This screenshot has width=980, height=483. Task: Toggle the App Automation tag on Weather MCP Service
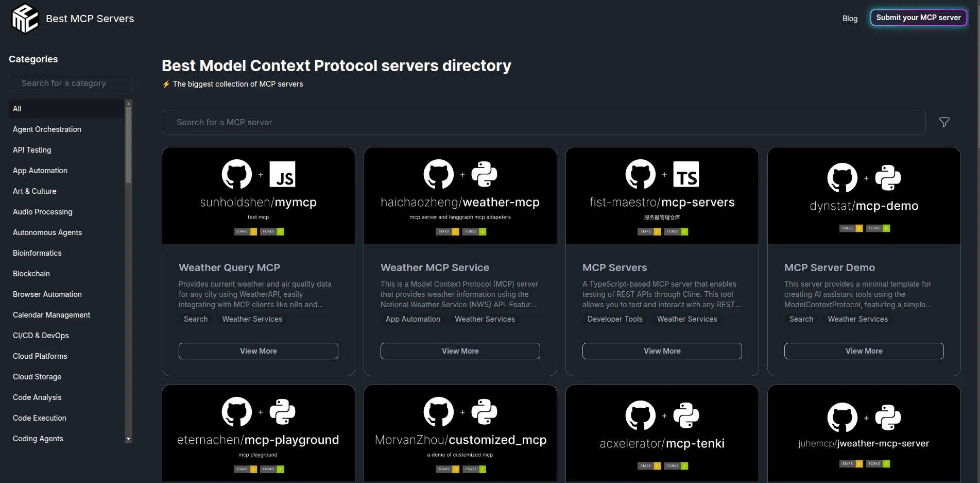[x=412, y=319]
